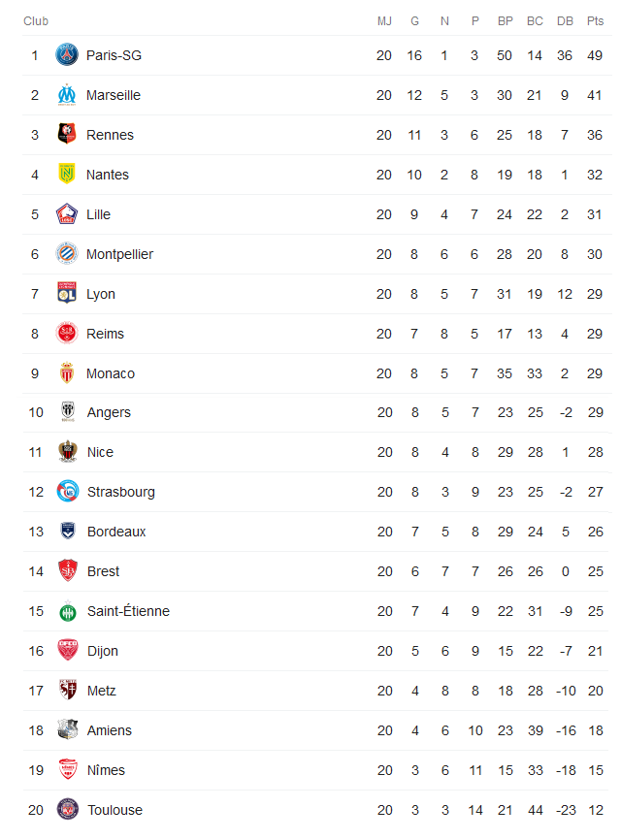Image resolution: width=621 pixels, height=840 pixels.
Task: Click the Saint-Étienne green crest
Action: pos(68,611)
